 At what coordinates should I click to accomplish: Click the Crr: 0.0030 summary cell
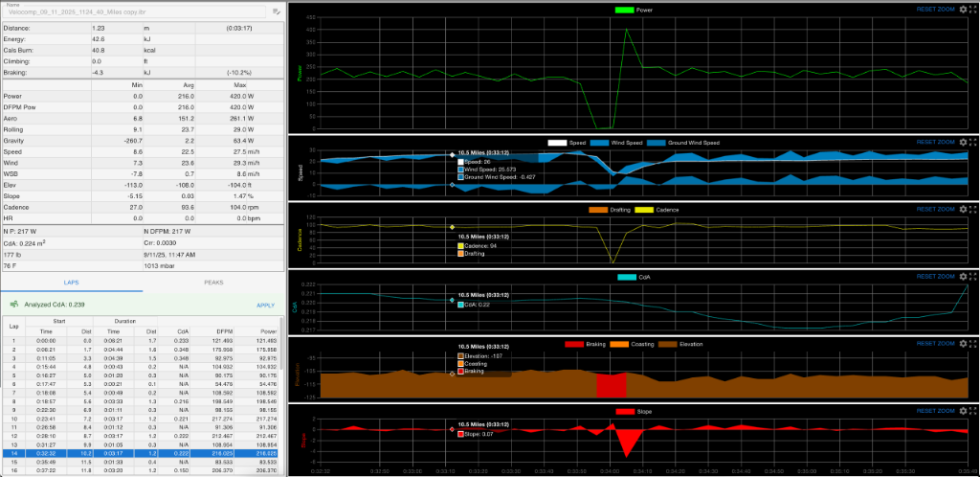(x=212, y=243)
